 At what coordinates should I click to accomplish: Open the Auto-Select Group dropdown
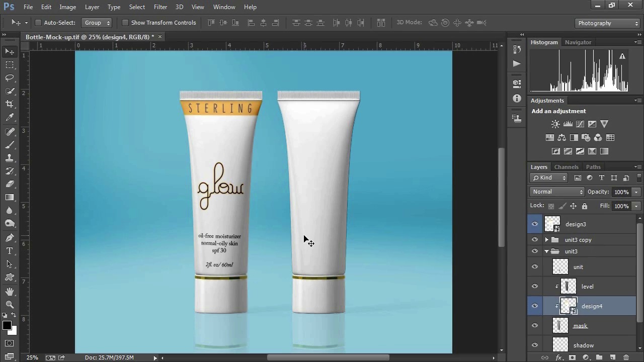point(97,23)
